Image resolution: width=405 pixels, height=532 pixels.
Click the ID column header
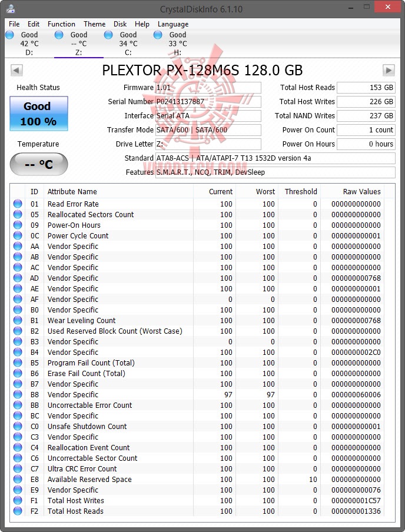tap(34, 192)
